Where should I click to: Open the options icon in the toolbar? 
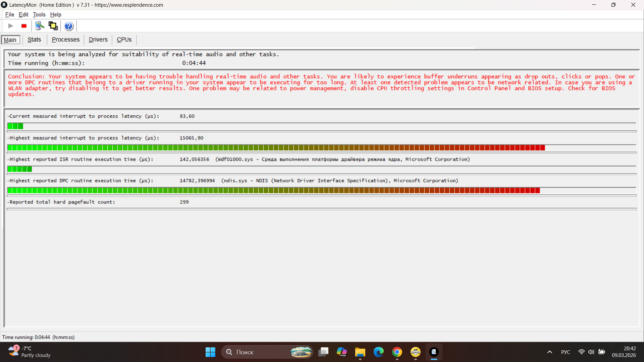click(x=40, y=26)
